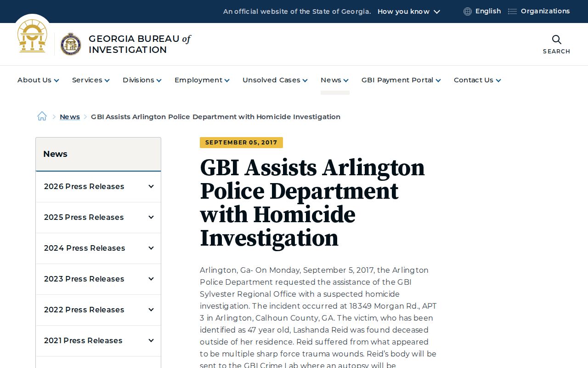Click the globe language icon
This screenshot has height=368, width=588.
coord(468,11)
